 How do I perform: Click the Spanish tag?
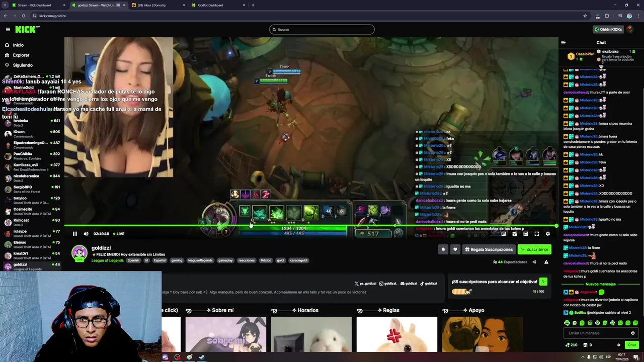coord(133,260)
